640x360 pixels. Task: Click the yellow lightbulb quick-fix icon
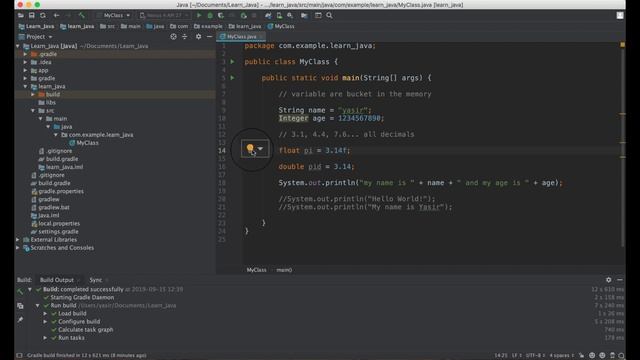(x=250, y=149)
